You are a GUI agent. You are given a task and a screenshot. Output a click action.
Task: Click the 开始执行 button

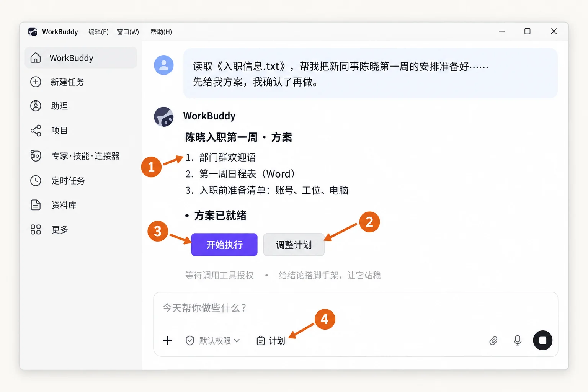tap(224, 245)
